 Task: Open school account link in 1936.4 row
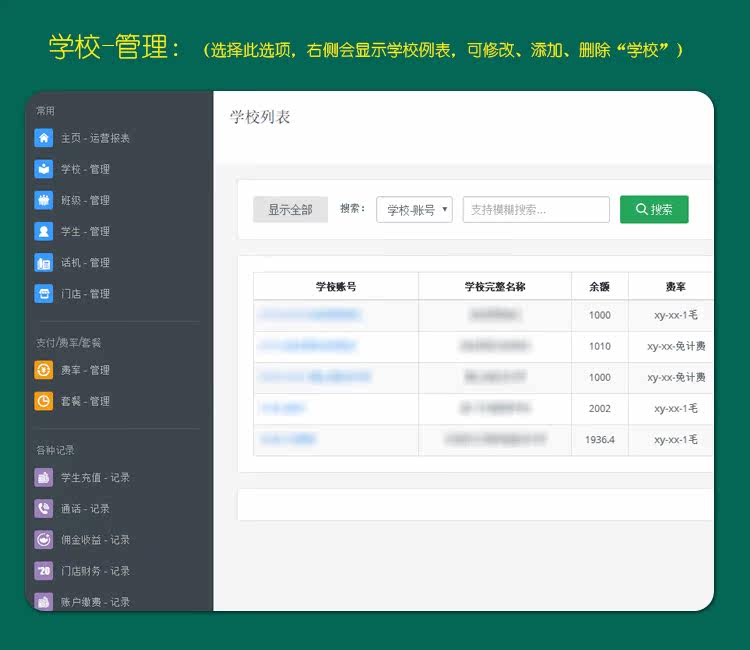[x=287, y=439]
